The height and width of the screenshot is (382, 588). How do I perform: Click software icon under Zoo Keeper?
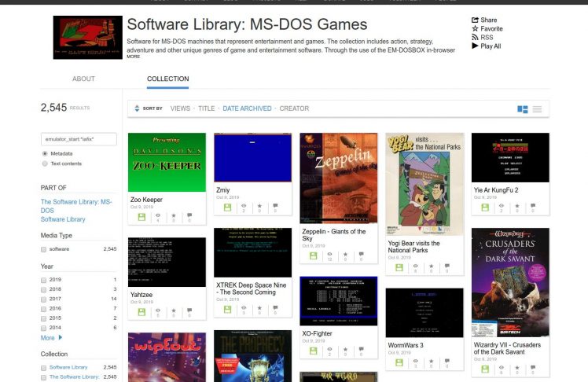click(x=141, y=217)
